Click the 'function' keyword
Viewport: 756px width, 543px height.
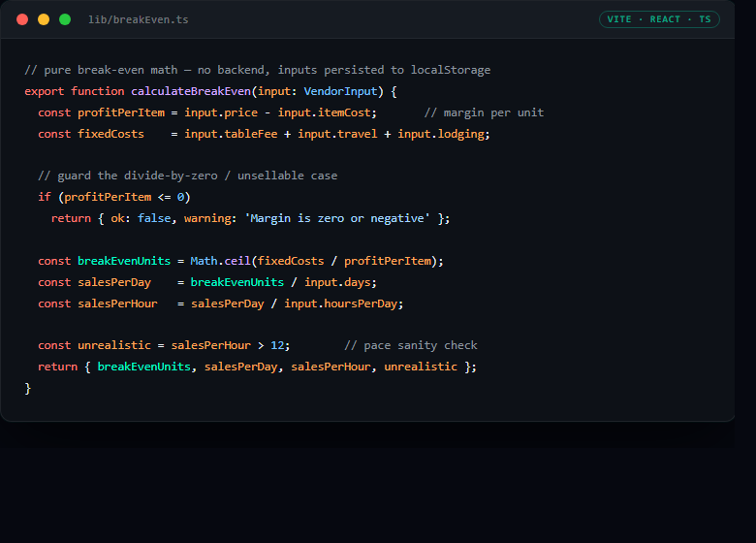tap(98, 91)
